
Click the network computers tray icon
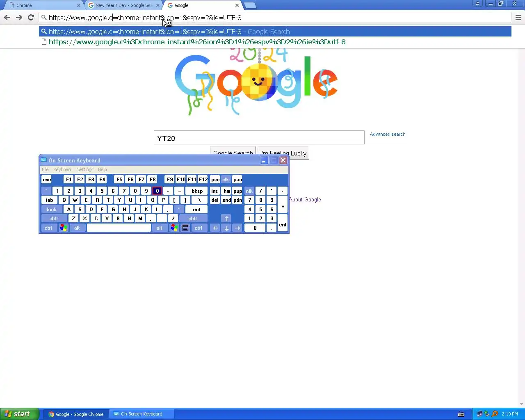(479, 414)
